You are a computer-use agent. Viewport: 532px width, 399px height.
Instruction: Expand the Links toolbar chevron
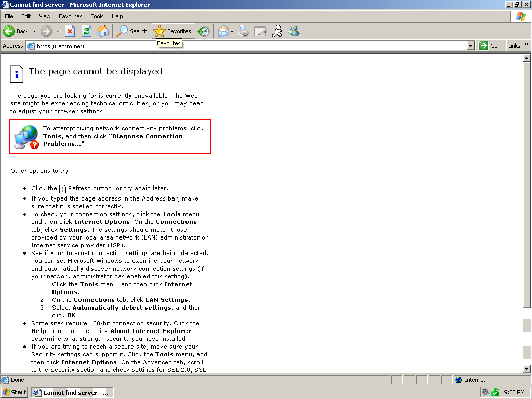coord(527,45)
